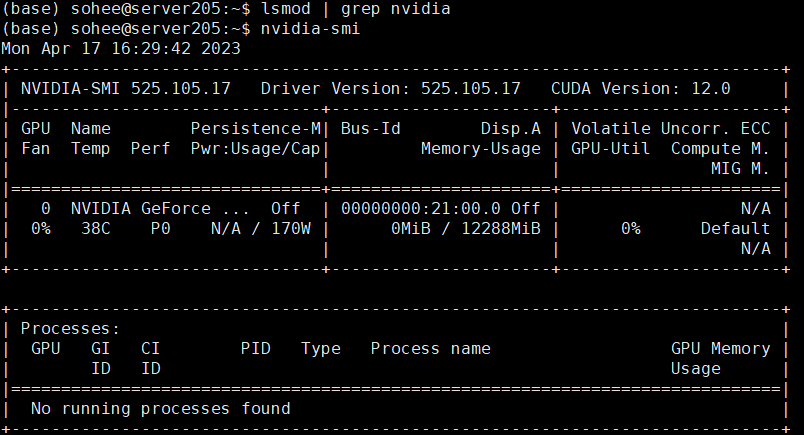
Task: Click the temperature value '38C'
Action: (96, 229)
